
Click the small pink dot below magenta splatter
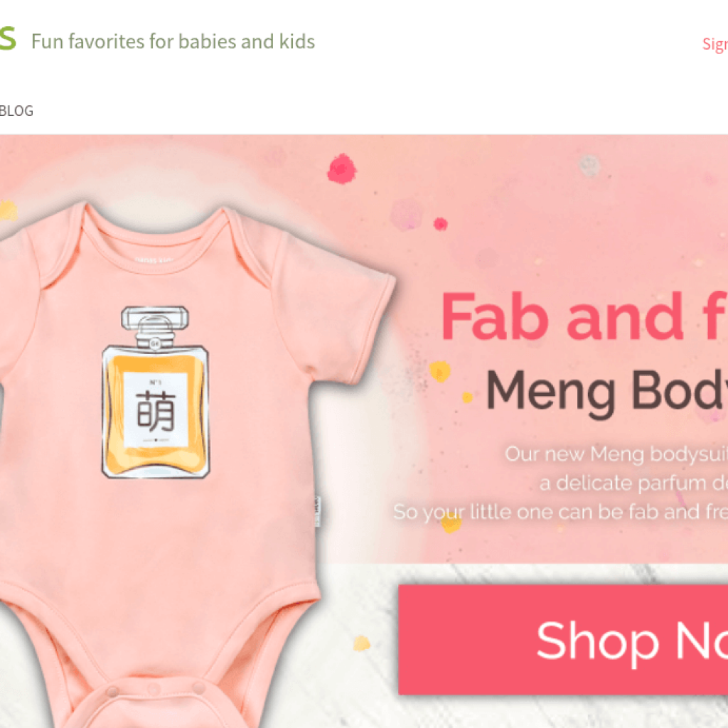(x=440, y=224)
